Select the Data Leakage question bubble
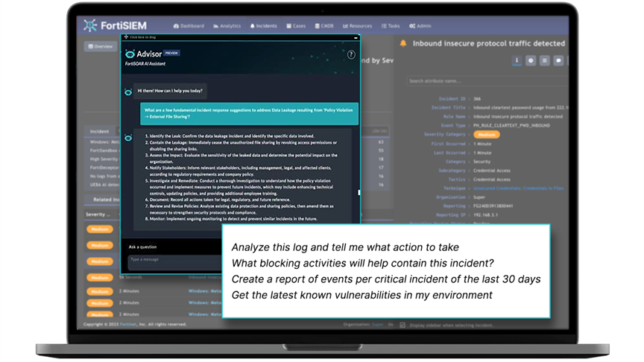The image size is (644, 362). coord(249,113)
